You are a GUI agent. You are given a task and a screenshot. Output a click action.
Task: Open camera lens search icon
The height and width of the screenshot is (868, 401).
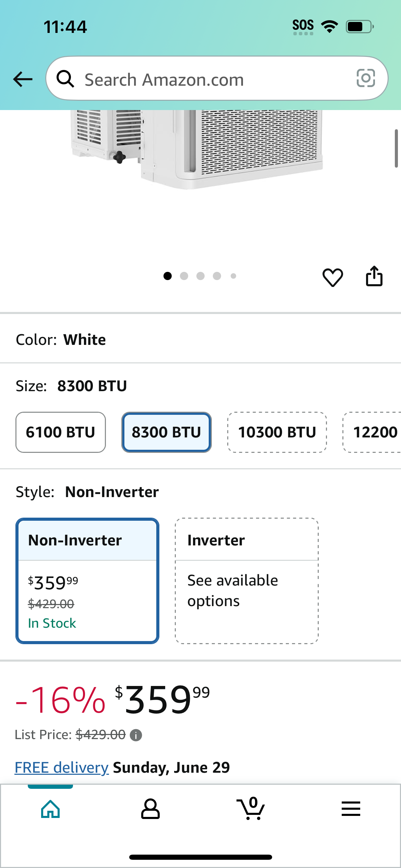(x=366, y=78)
